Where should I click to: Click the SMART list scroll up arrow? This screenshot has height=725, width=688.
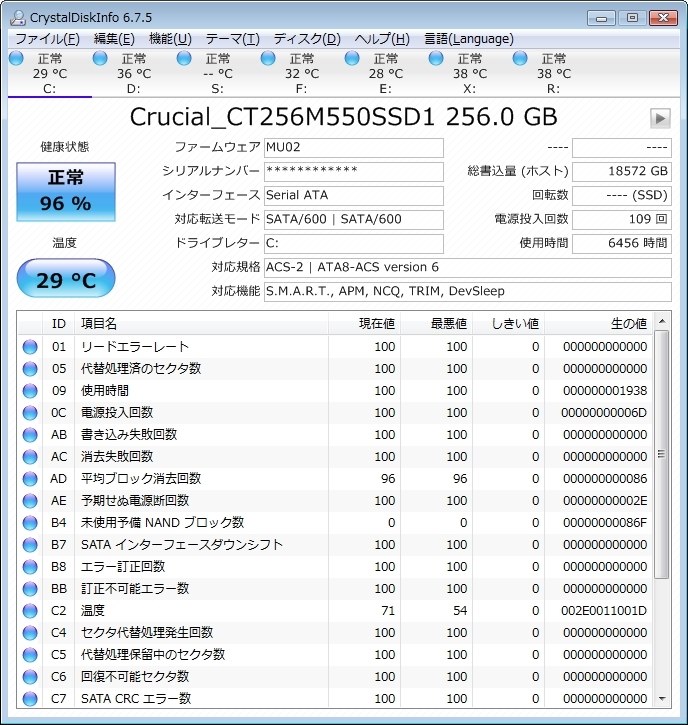662,321
